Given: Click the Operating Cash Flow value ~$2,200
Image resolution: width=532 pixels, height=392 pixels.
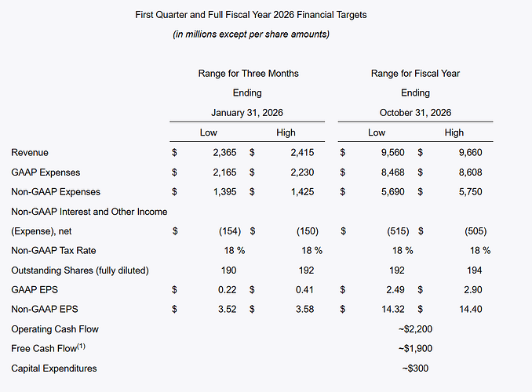Looking at the screenshot, I should (x=415, y=329).
